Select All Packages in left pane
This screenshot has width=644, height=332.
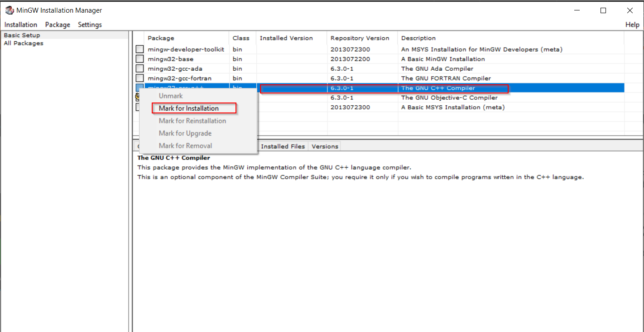coord(24,44)
